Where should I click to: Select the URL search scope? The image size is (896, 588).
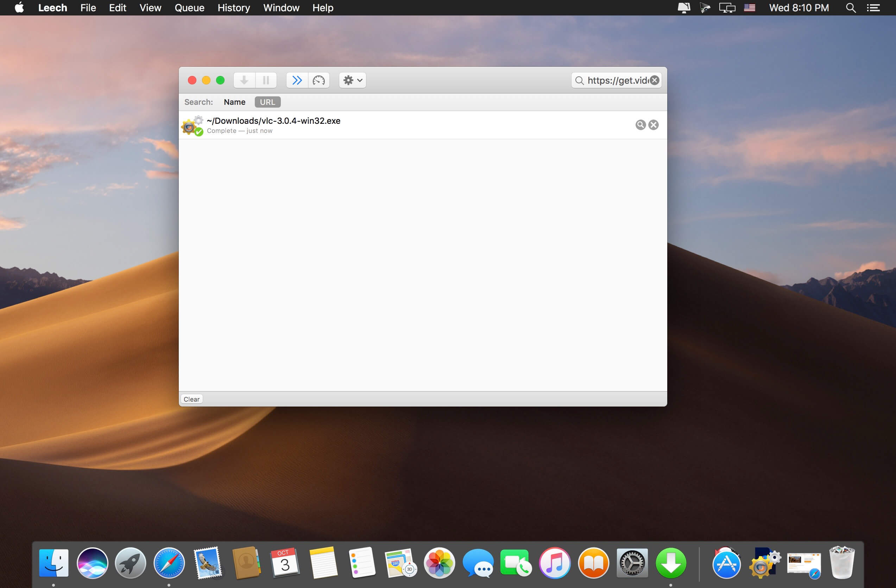click(267, 102)
